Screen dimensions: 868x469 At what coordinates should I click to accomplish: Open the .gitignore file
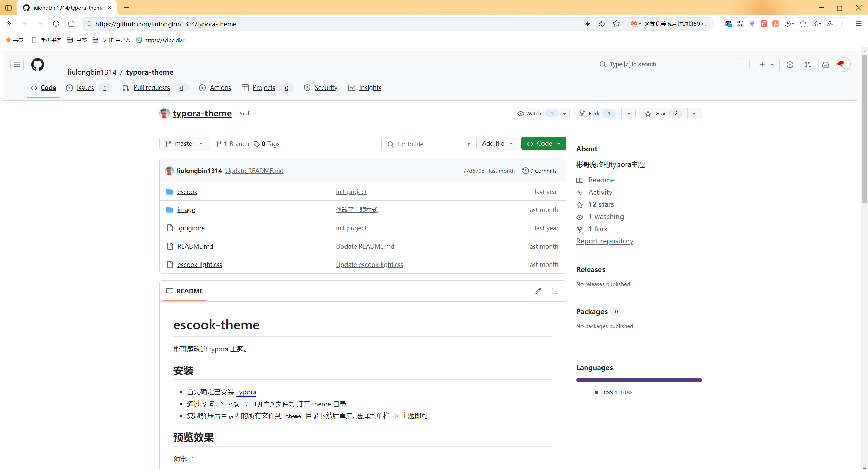point(191,228)
